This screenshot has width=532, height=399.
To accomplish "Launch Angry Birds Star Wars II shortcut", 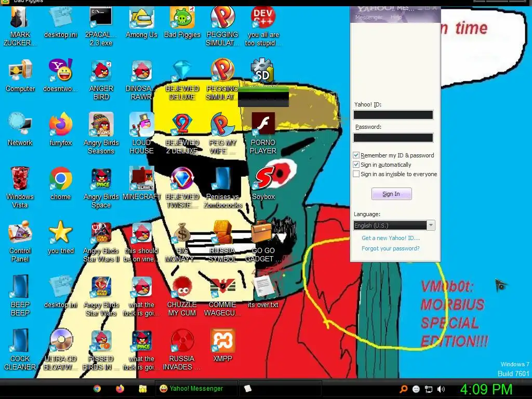I will (101, 241).
